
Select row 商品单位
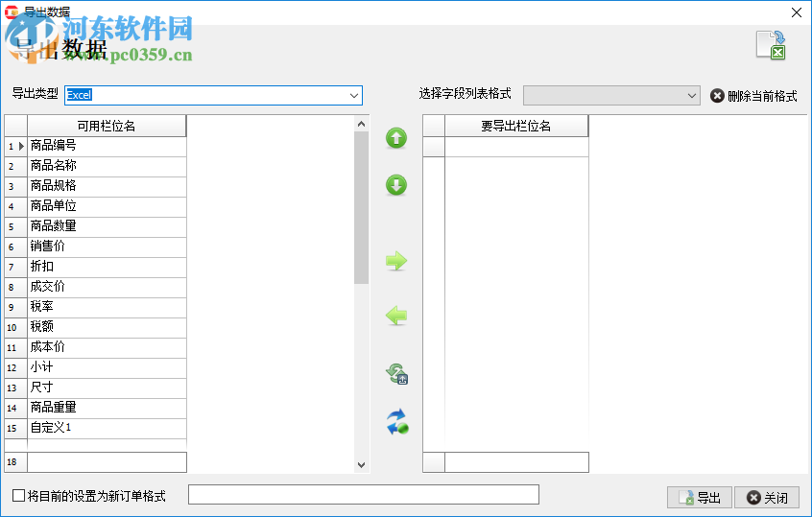pos(107,206)
